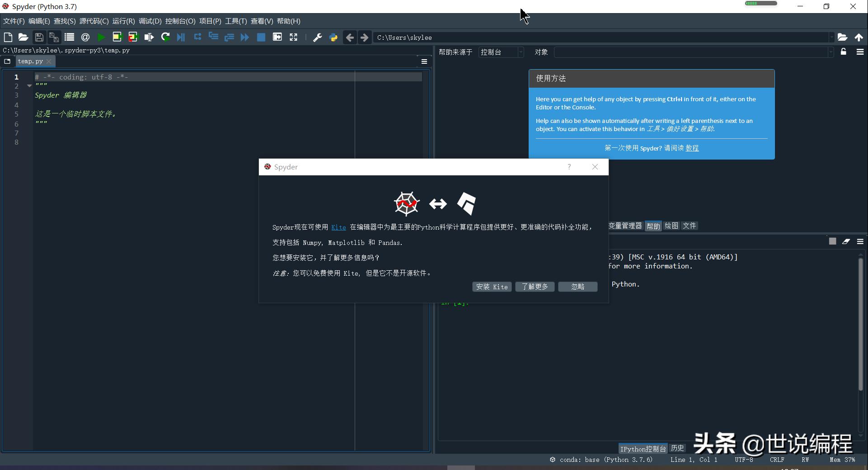Switch to the 文件 tab

click(x=690, y=226)
